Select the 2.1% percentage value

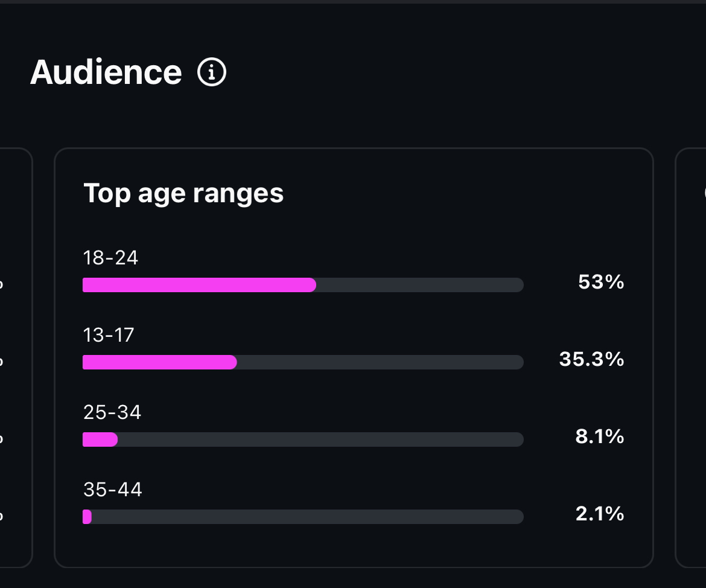coord(600,514)
